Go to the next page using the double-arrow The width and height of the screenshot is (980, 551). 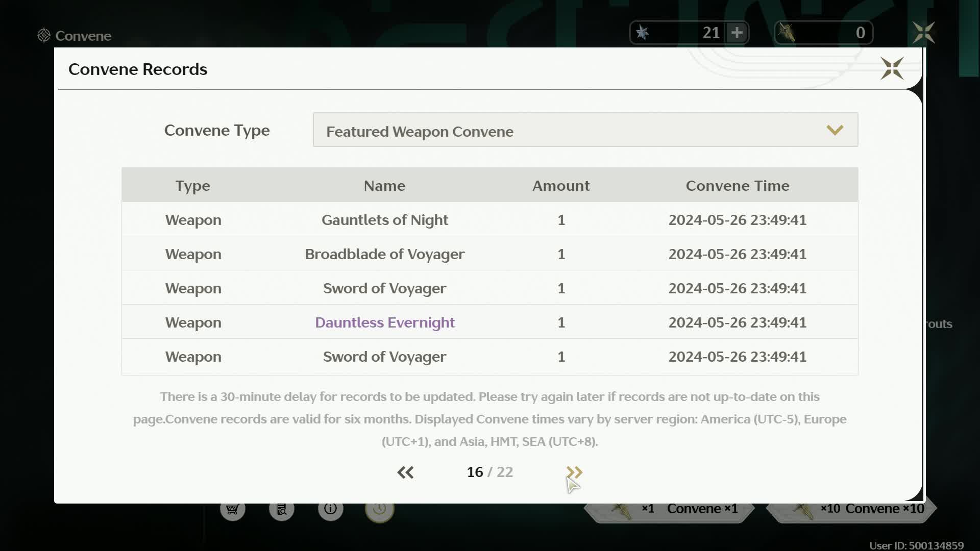575,472
